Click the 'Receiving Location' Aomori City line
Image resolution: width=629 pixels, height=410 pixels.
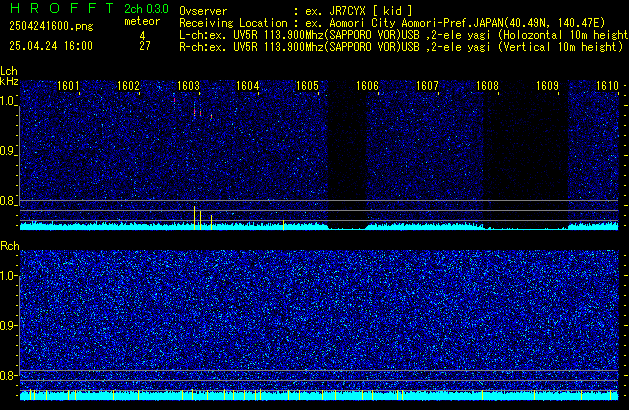(392, 23)
